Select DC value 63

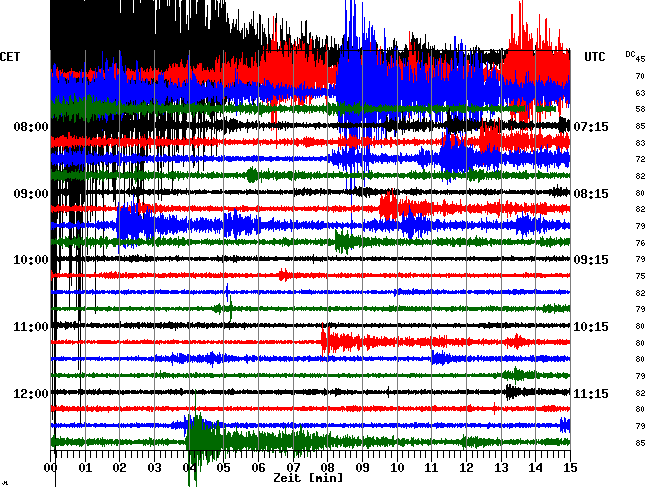click(640, 93)
